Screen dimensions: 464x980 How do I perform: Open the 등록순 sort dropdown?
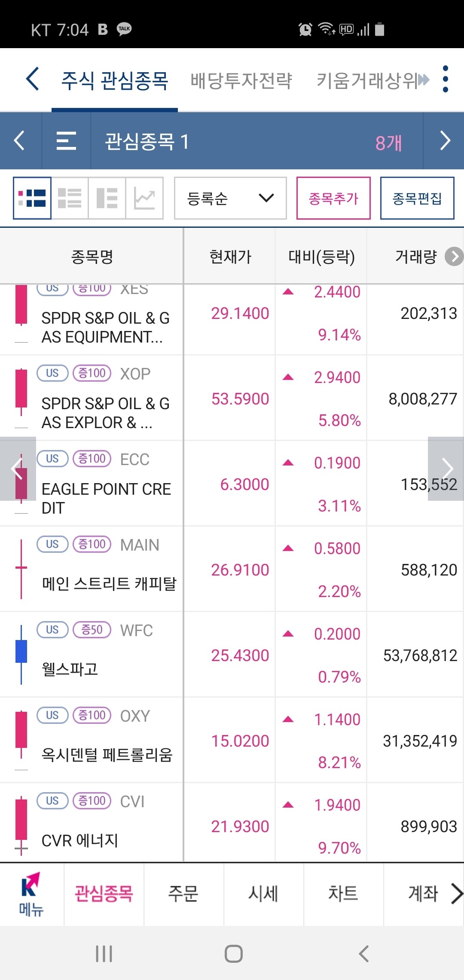(x=230, y=198)
